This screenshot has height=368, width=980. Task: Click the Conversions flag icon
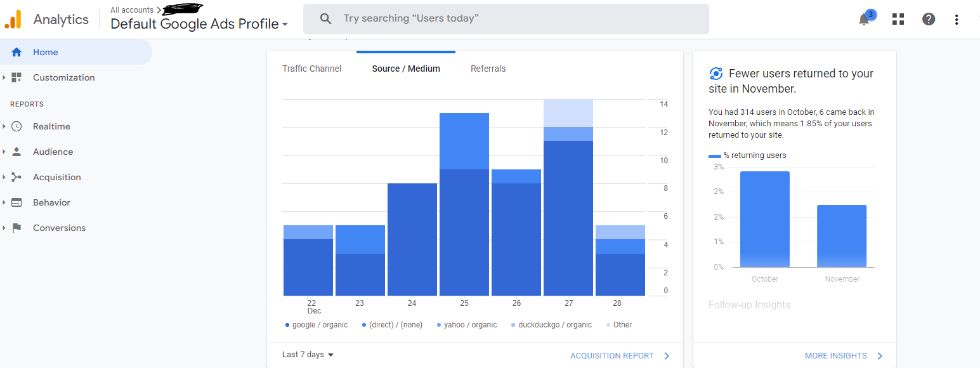(16, 228)
